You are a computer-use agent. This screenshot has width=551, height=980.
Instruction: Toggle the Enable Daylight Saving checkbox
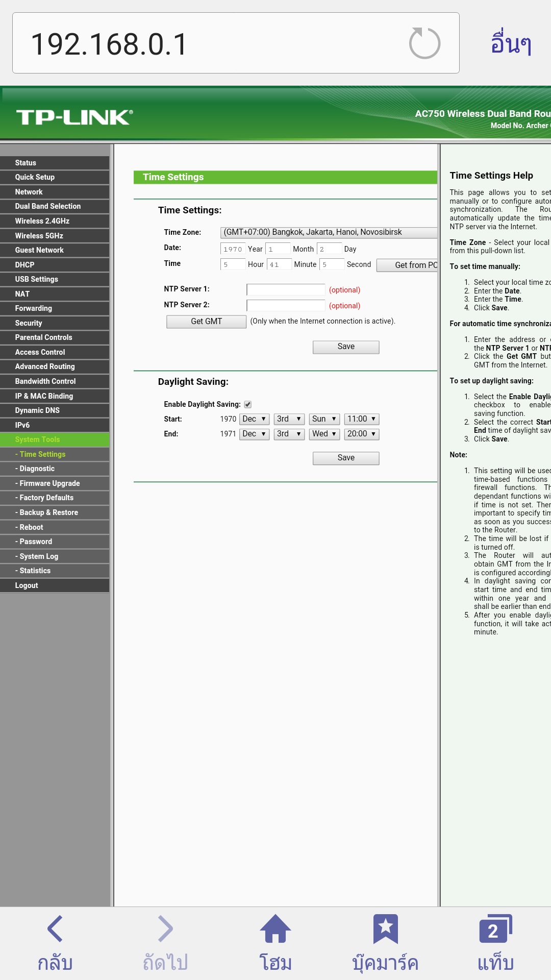click(248, 404)
